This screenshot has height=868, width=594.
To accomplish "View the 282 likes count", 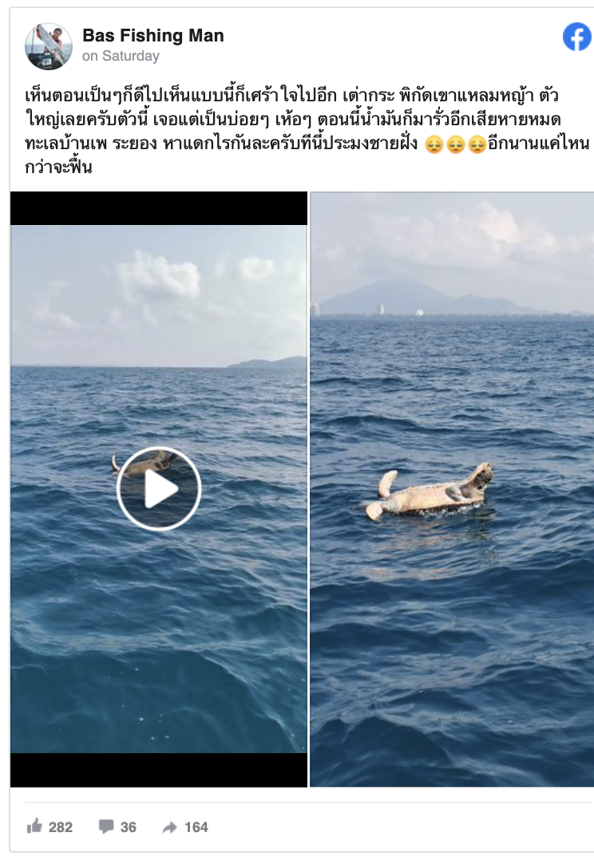I will 61,827.
